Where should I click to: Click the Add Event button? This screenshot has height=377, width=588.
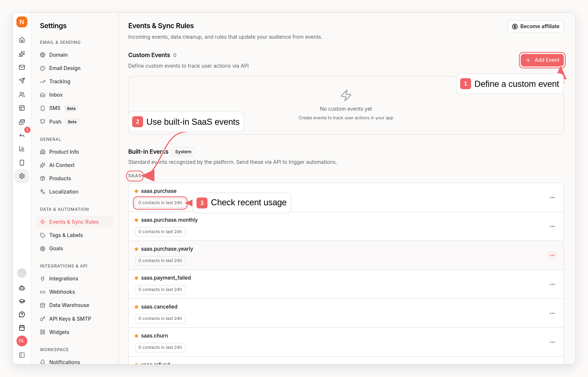point(542,60)
